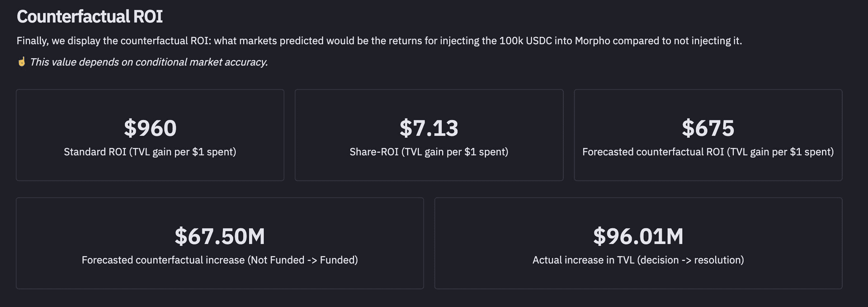
Task: Click the $675 metric value
Action: coord(708,128)
